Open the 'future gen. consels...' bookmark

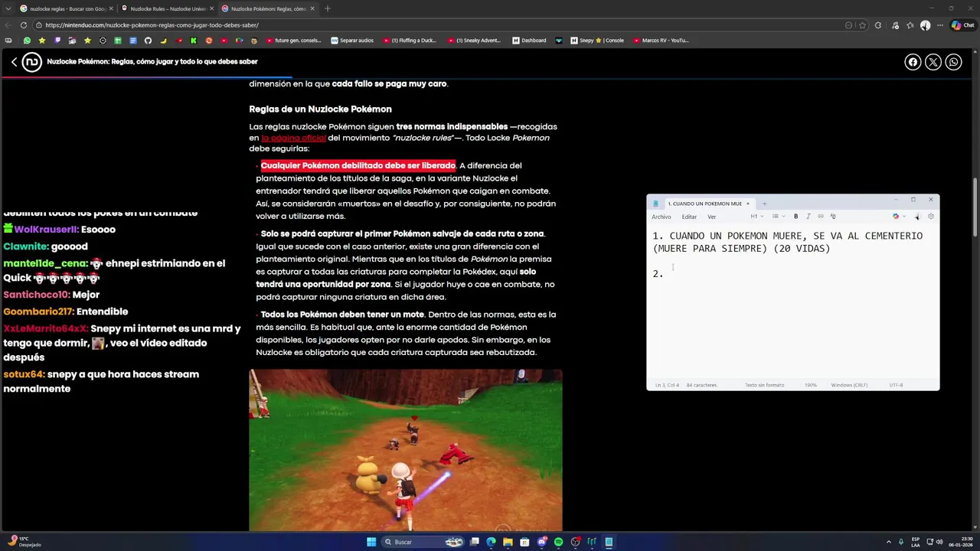295,41
